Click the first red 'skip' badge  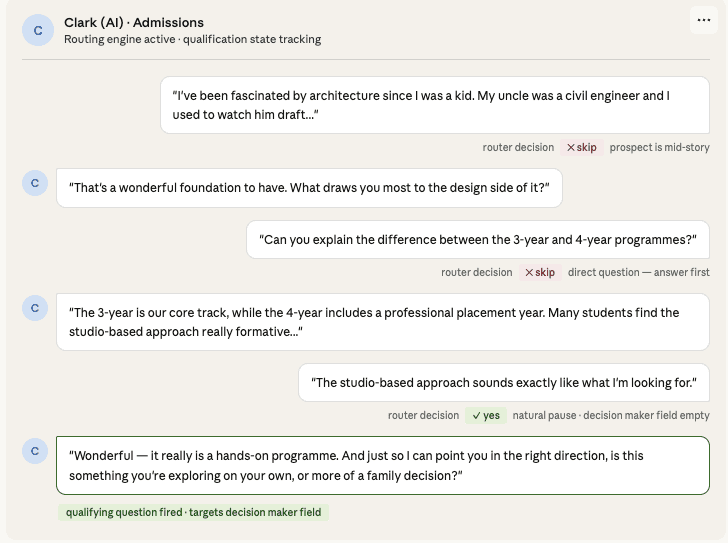tap(581, 148)
